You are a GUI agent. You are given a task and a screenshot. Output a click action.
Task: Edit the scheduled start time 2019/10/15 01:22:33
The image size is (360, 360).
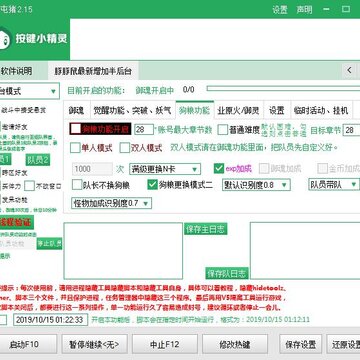coord(50,320)
